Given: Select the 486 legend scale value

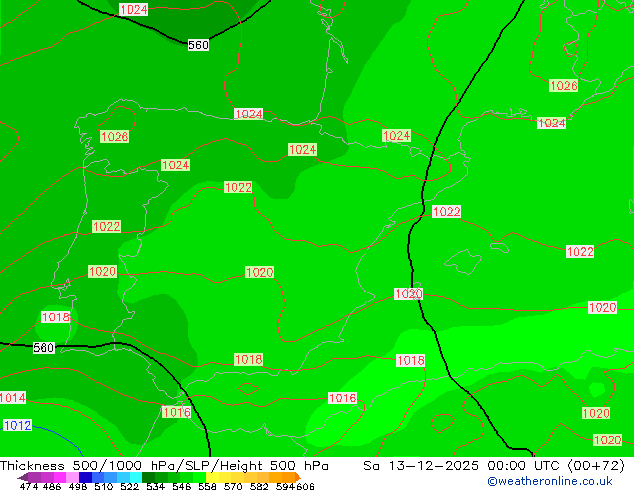Looking at the screenshot, I should (52, 486).
